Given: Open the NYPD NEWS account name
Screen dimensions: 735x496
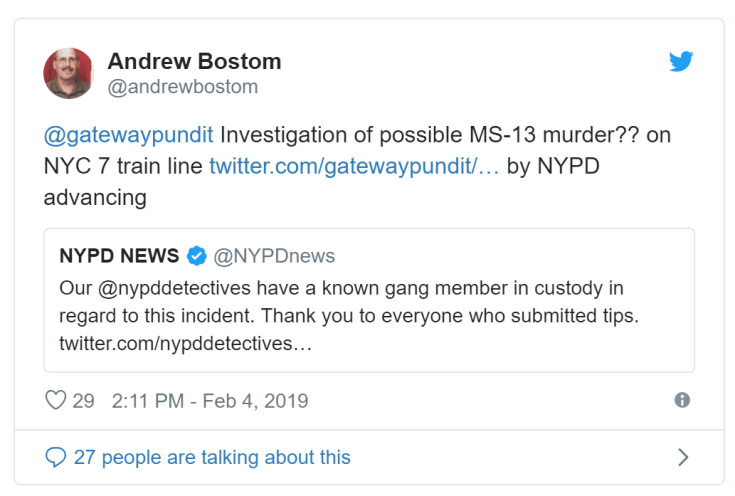Looking at the screenshot, I should (x=120, y=256).
